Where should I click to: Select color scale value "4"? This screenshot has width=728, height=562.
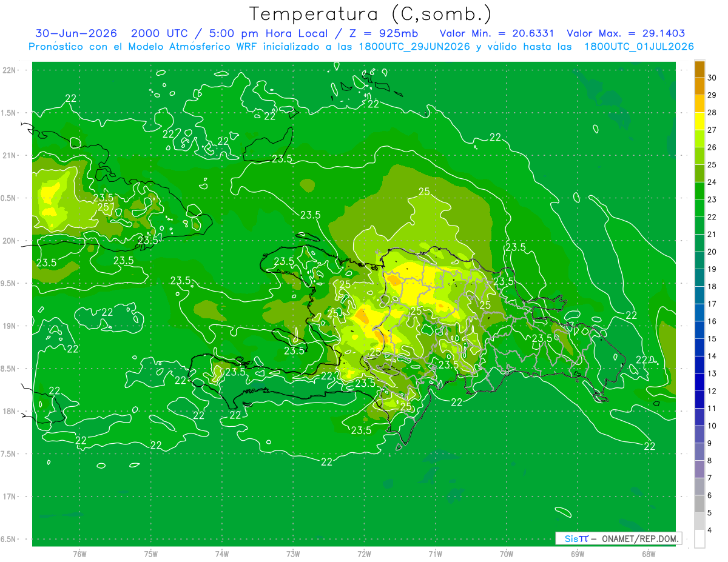pyautogui.click(x=710, y=530)
